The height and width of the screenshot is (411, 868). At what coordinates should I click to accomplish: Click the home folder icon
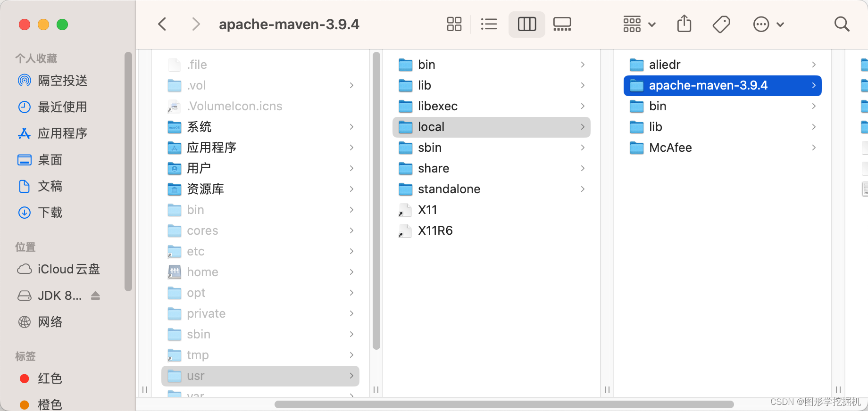175,272
